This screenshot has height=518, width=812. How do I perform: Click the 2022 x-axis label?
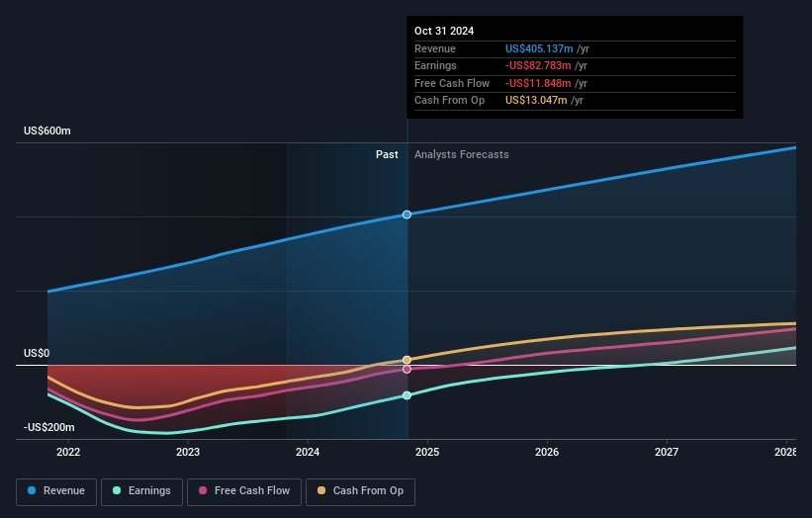(x=68, y=453)
